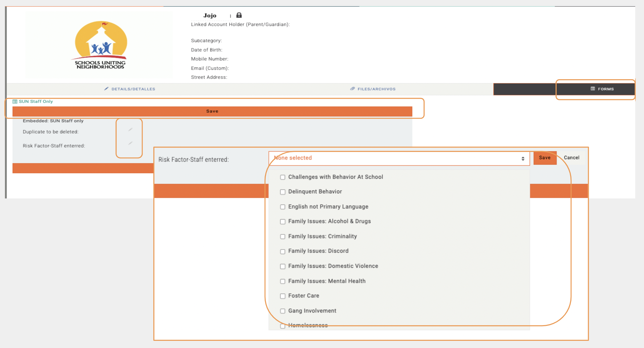644x348 pixels.
Task: Check Challenges with Behavior At School
Action: point(283,177)
